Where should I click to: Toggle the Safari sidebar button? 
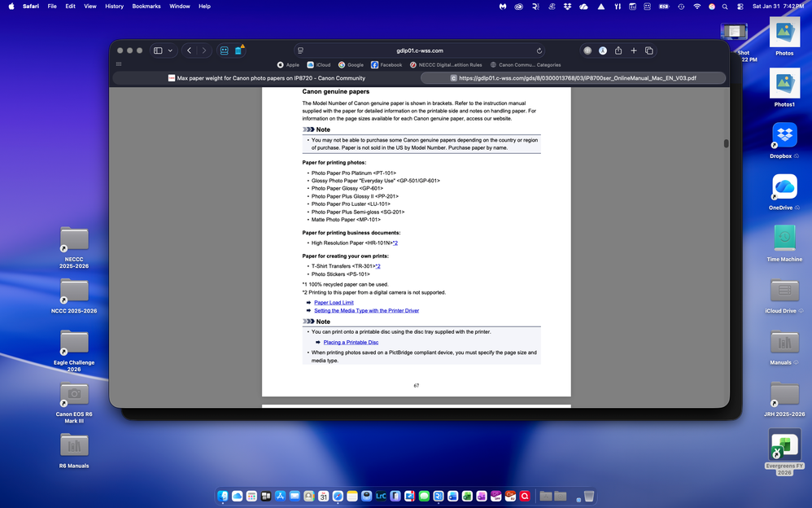[158, 50]
